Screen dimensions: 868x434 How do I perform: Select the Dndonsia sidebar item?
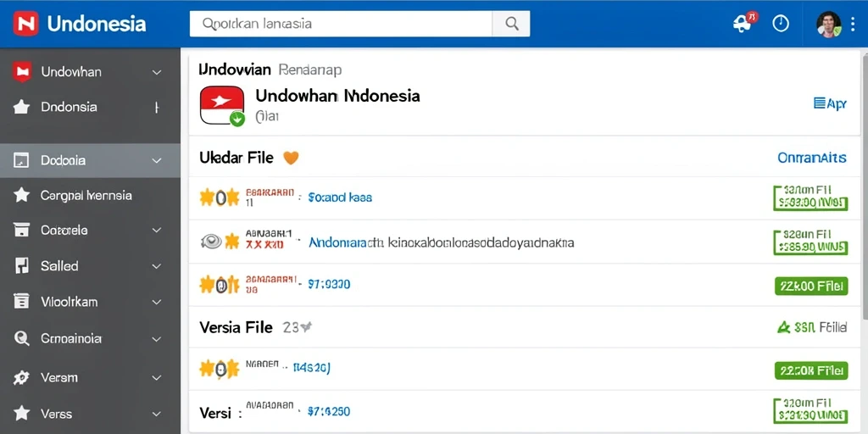pos(90,107)
